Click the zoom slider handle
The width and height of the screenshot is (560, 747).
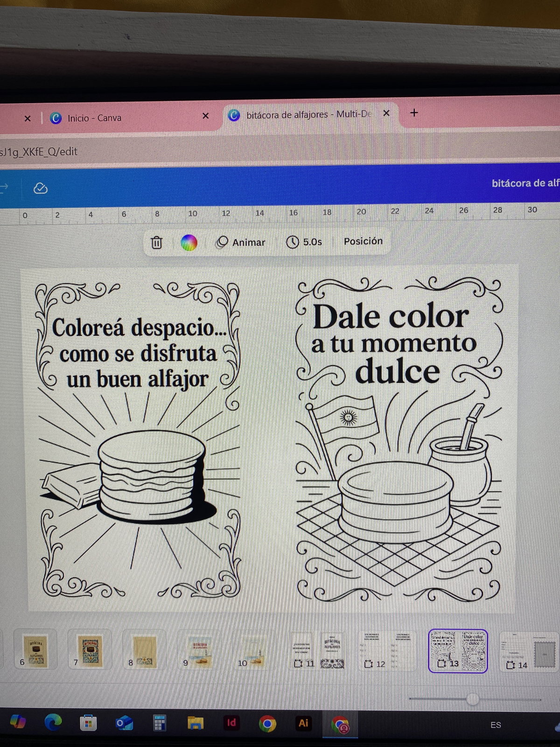pyautogui.click(x=473, y=698)
